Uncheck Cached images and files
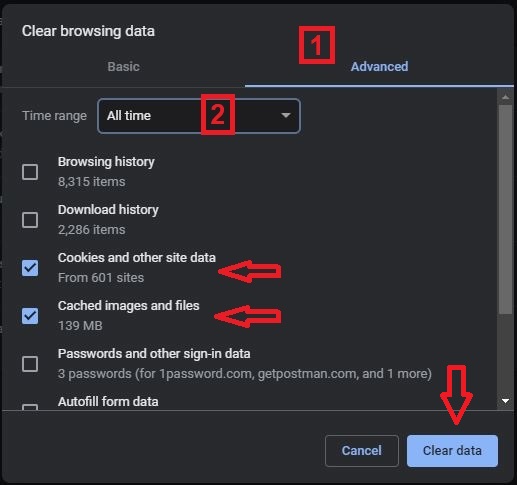The height and width of the screenshot is (485, 517). click(30, 316)
